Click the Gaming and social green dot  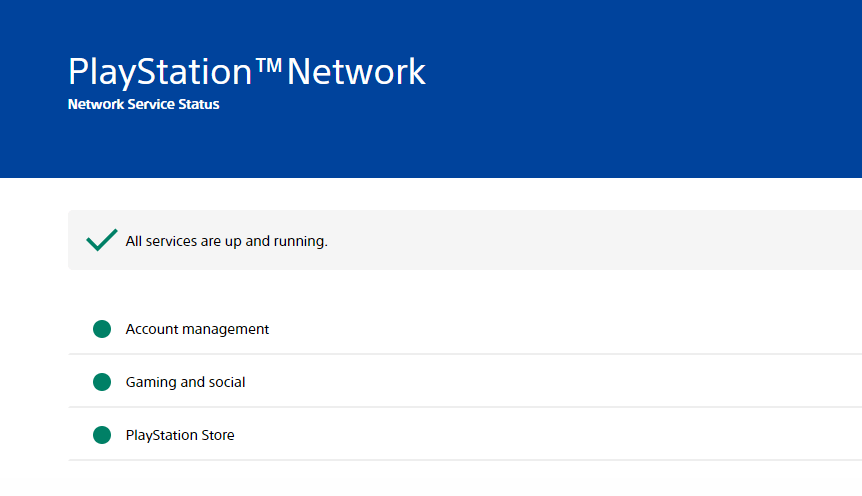102,382
